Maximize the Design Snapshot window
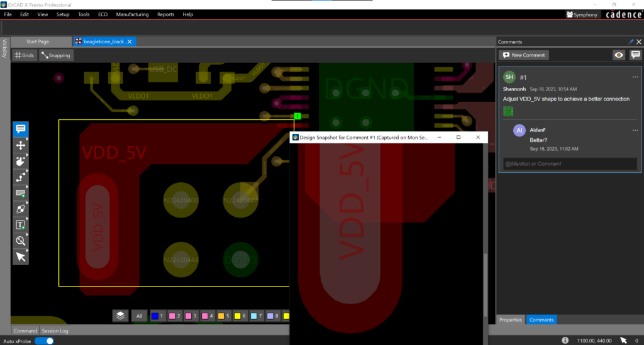 pos(458,138)
